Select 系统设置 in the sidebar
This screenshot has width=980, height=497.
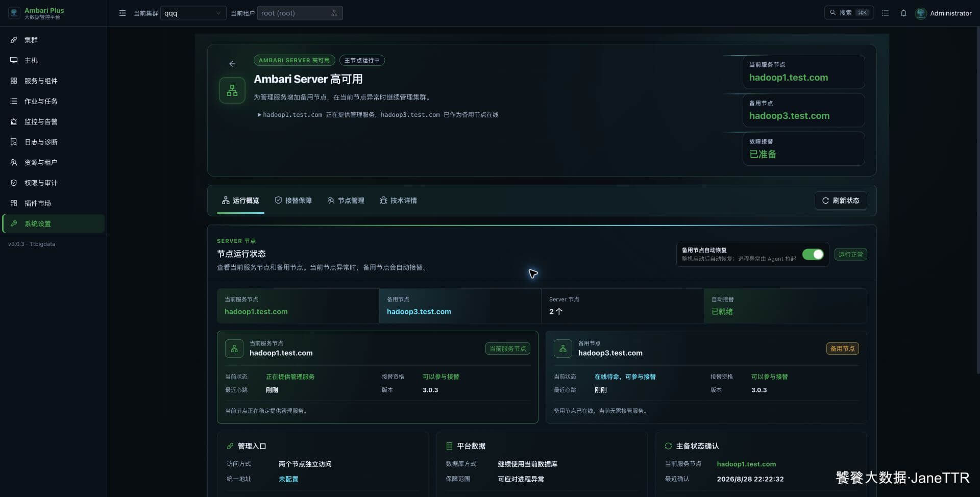pos(53,223)
